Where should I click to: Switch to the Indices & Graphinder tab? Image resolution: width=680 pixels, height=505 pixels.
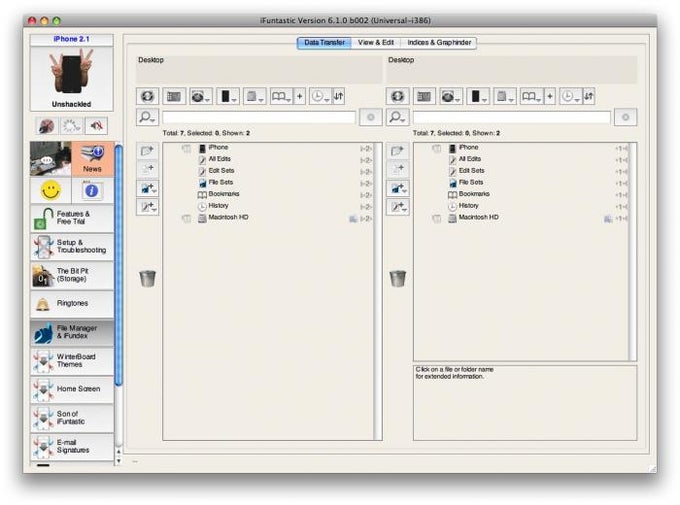pos(439,43)
